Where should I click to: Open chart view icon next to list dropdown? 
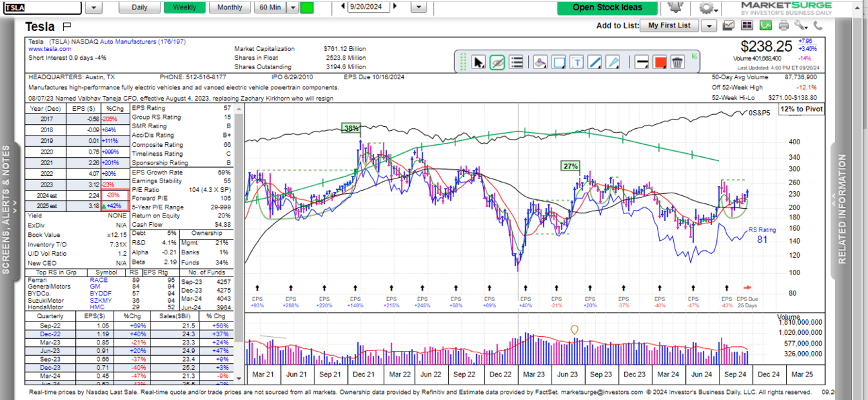tap(729, 26)
